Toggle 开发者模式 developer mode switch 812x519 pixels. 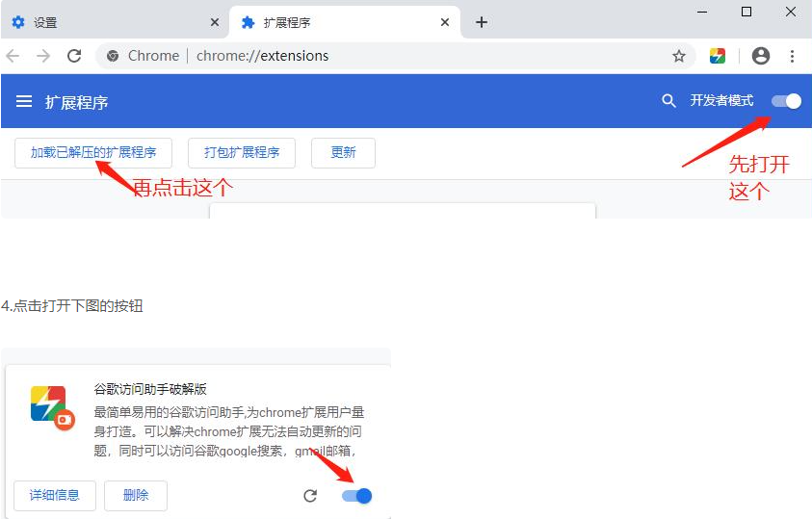click(786, 101)
